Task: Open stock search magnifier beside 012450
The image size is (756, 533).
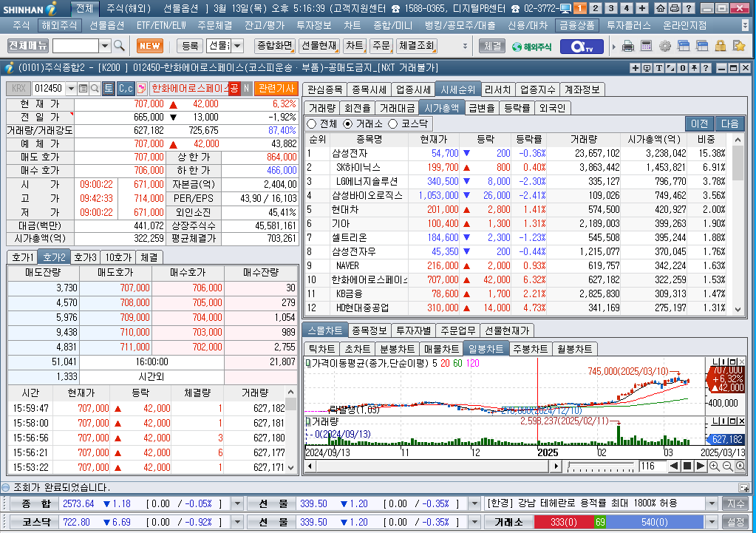Action: coord(95,88)
